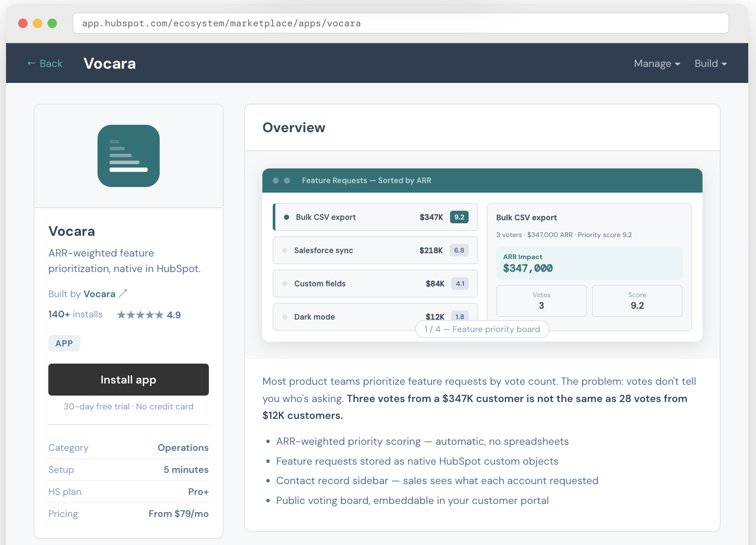This screenshot has width=756, height=545.
Task: Open the Built by Vocara link
Action: pyautogui.click(x=100, y=293)
